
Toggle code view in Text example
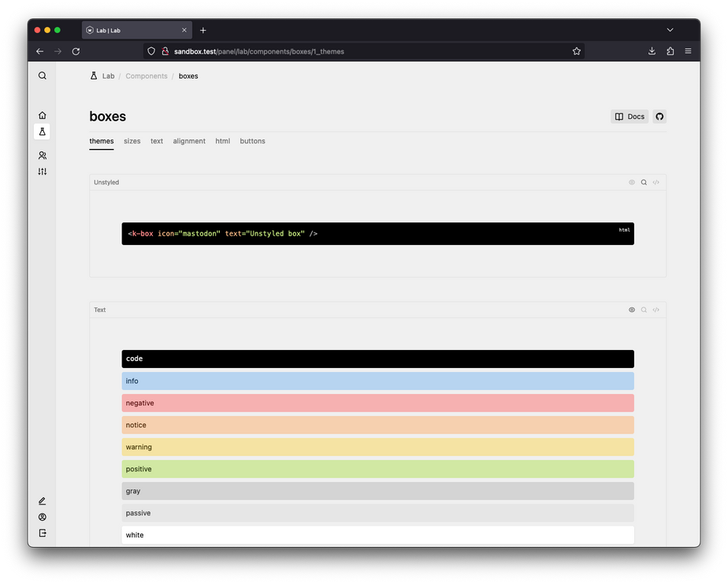point(656,311)
